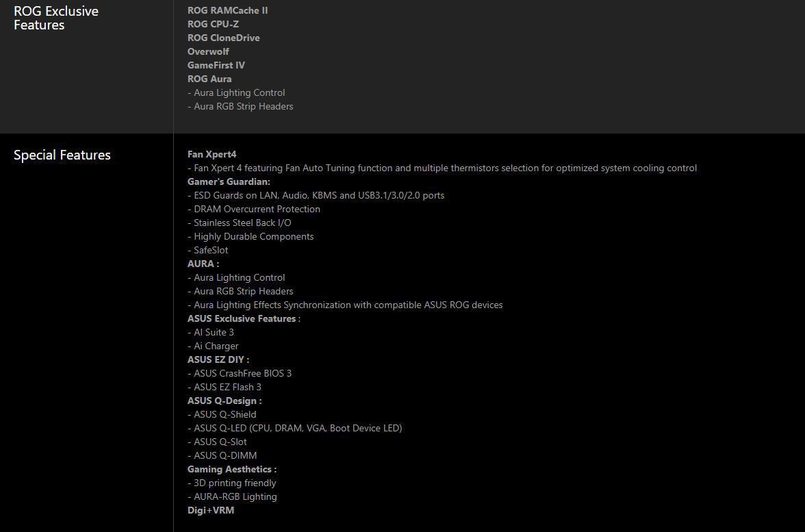Select the Fan Xpert4 heading
The image size is (805, 532).
point(212,154)
